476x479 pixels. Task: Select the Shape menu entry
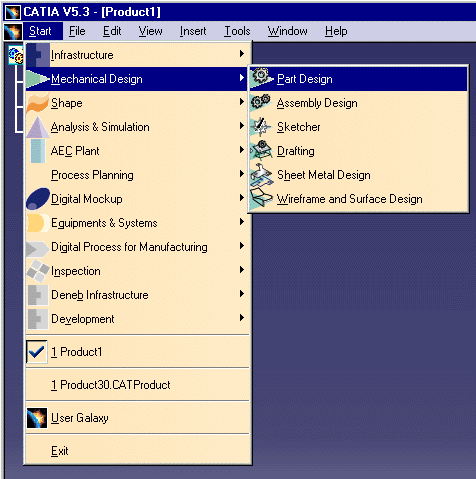tap(137, 103)
